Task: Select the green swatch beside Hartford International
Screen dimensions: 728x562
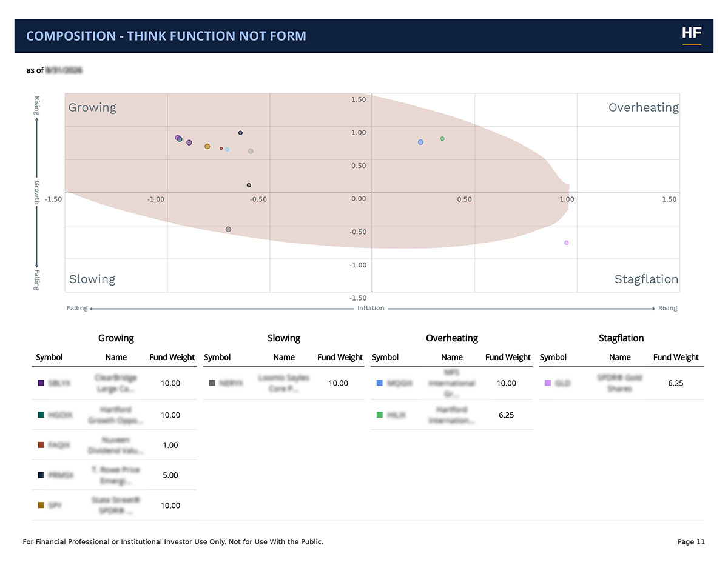Action: point(380,415)
